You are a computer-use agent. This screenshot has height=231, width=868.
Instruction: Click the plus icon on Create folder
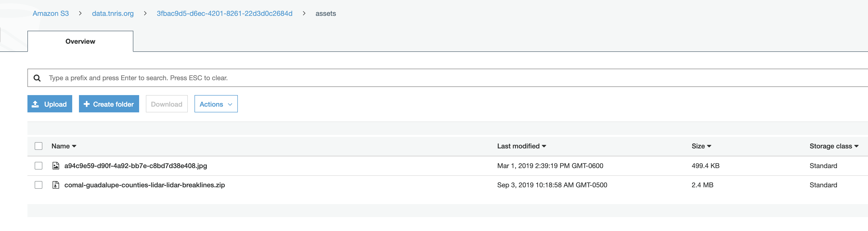point(87,104)
